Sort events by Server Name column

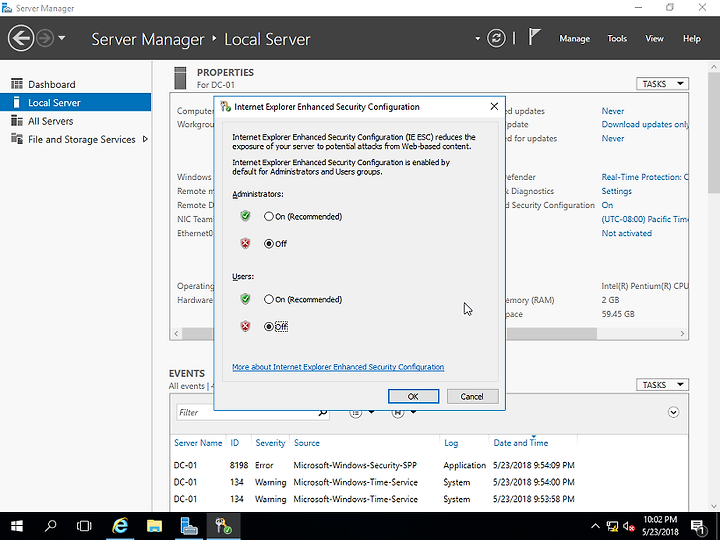pyautogui.click(x=198, y=443)
